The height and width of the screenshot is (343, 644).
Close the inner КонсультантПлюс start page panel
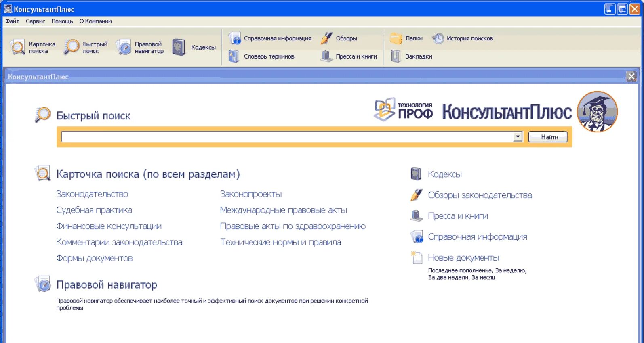click(x=631, y=76)
